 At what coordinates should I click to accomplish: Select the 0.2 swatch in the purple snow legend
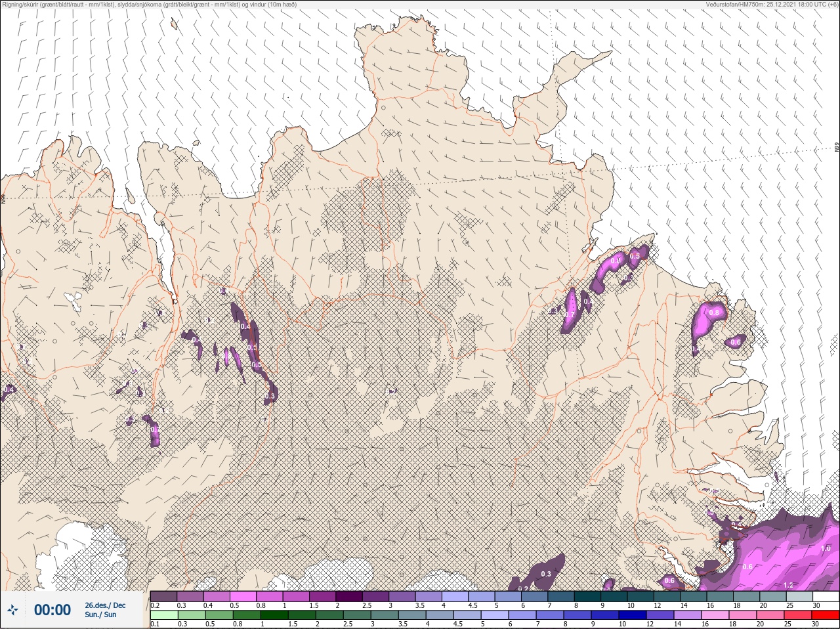tap(163, 596)
